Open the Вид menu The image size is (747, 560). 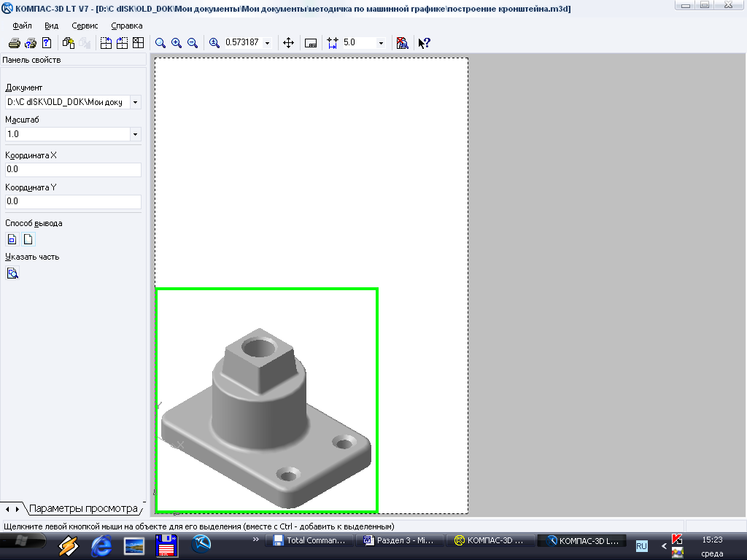[x=51, y=26]
